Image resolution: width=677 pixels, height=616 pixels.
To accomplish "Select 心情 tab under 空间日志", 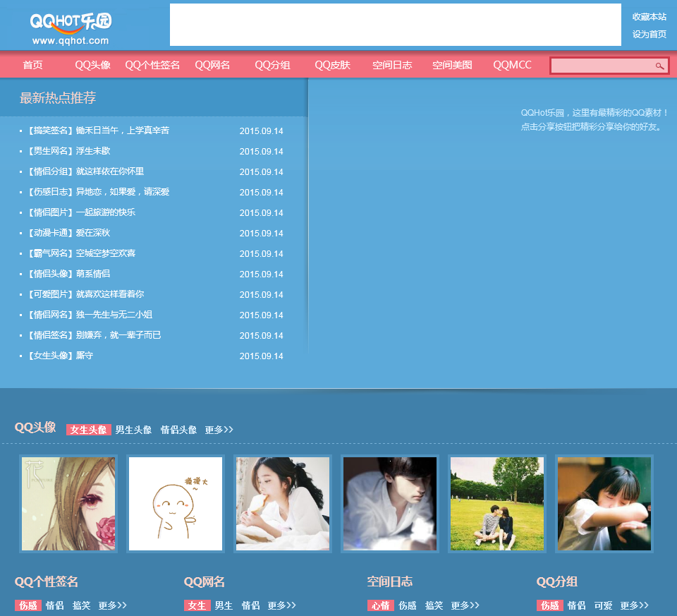I will click(x=381, y=605).
